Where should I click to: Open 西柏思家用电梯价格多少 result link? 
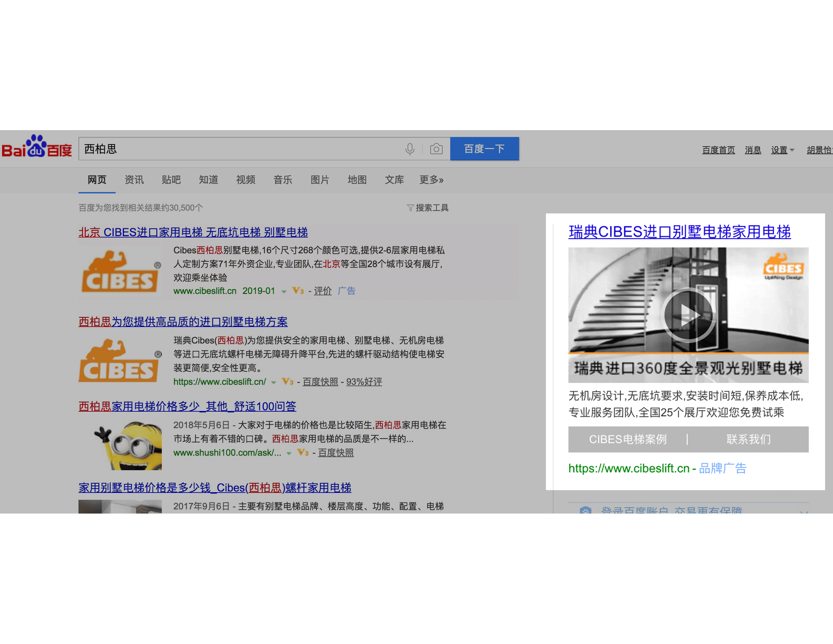point(187,407)
